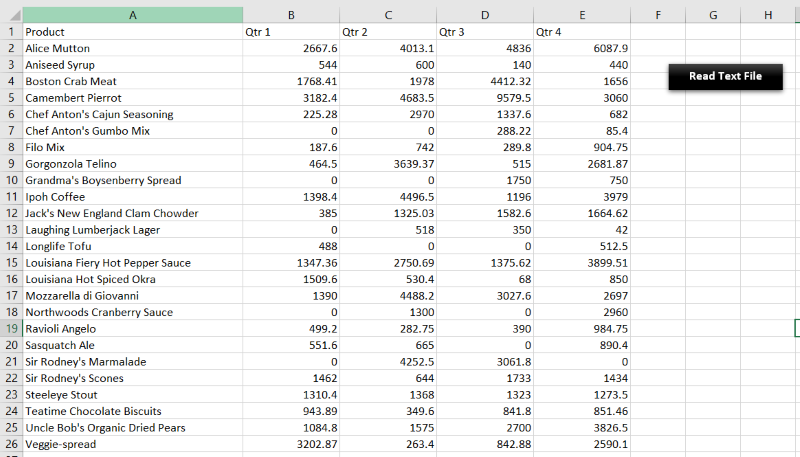800x457 pixels.
Task: Select Teatime Chocolate Biscuits cell
Action: (133, 411)
